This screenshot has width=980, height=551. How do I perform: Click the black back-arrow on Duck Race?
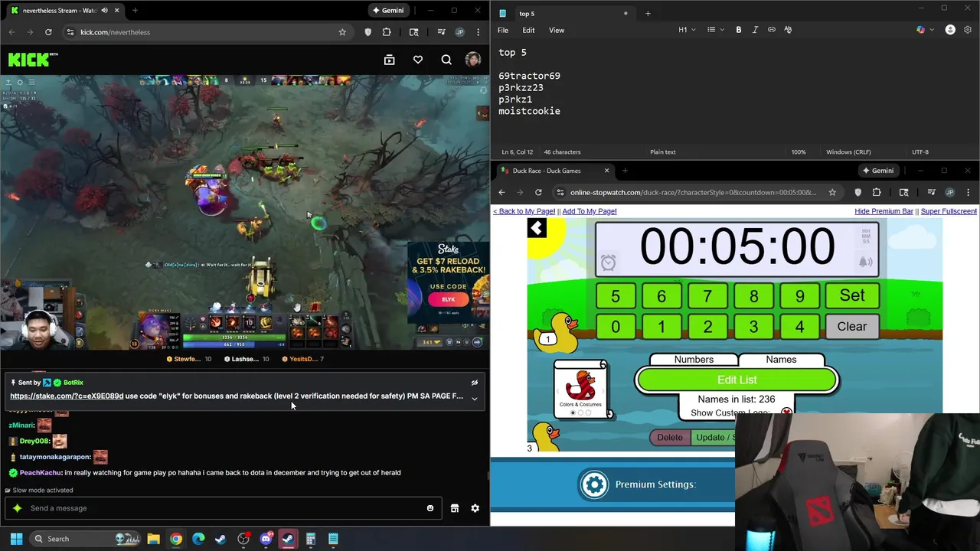[537, 228]
